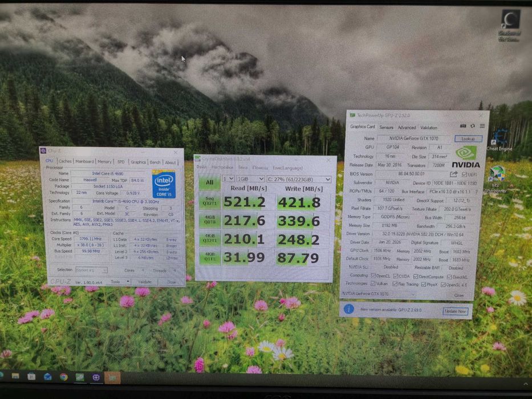This screenshot has width=532, height=399.
Task: Click the bus interface question mark
Action: point(476,192)
